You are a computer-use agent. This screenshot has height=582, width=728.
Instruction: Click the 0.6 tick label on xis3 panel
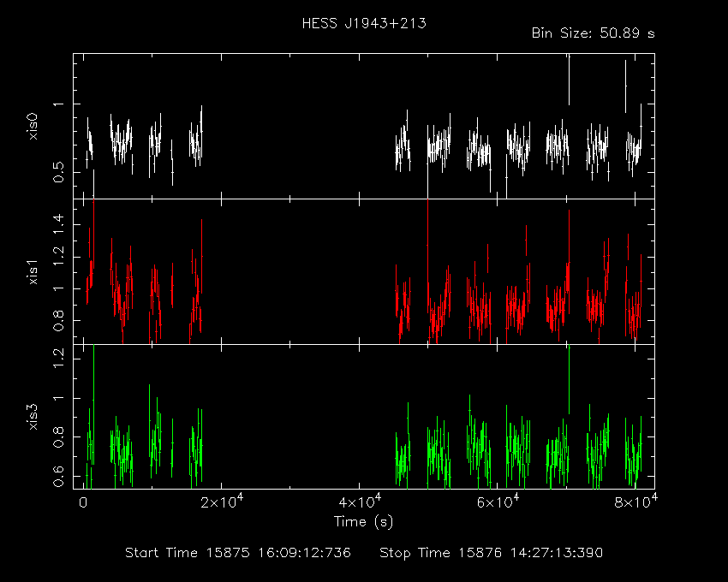pyautogui.click(x=58, y=476)
